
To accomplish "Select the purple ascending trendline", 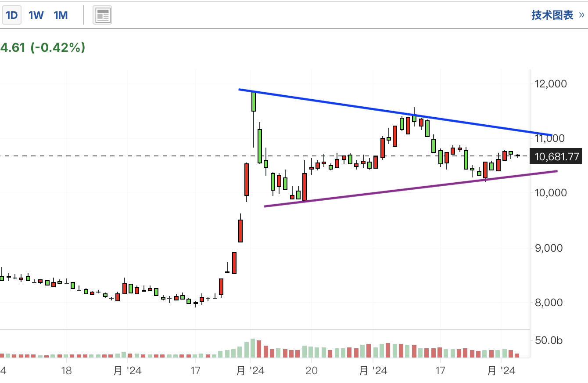I will coord(410,189).
